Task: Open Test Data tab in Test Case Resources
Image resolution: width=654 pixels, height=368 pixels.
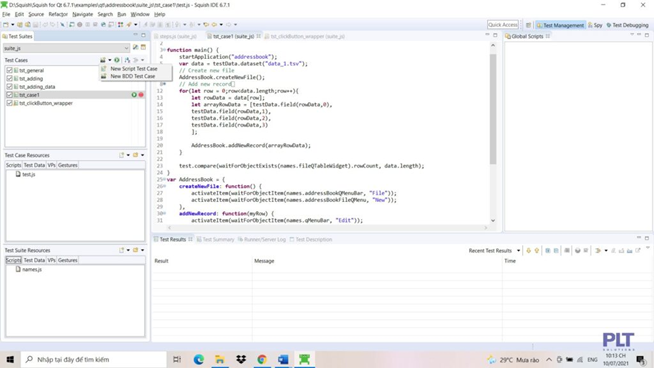Action: tap(34, 165)
